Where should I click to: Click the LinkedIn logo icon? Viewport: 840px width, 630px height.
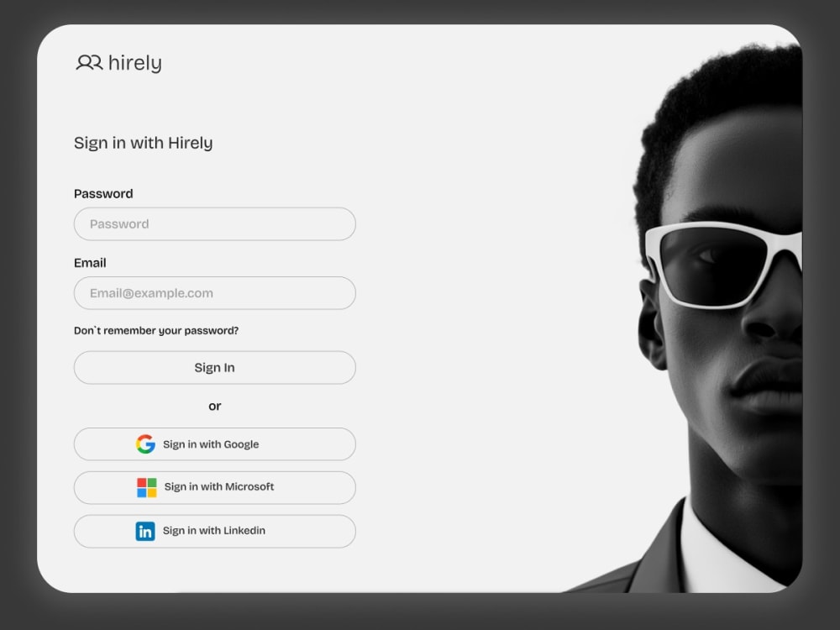pyautogui.click(x=145, y=532)
